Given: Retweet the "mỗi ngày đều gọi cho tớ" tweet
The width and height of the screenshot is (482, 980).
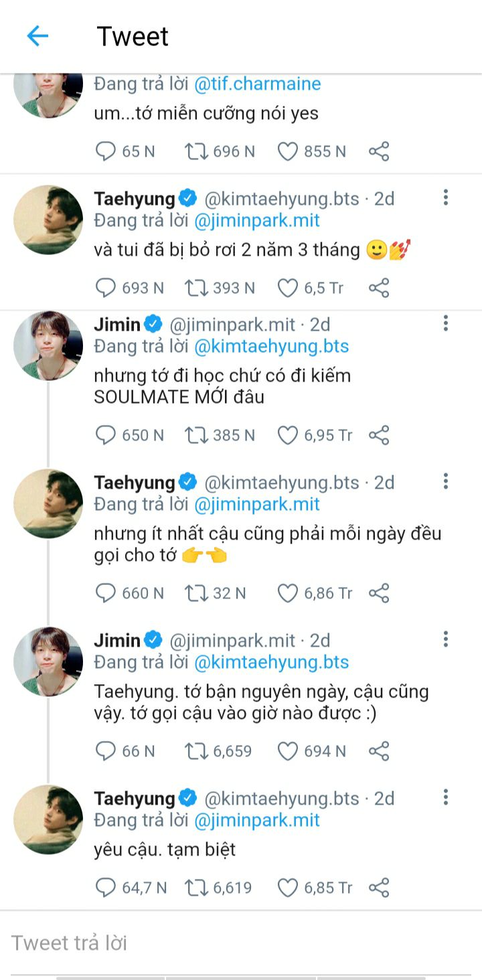Looking at the screenshot, I should (197, 593).
